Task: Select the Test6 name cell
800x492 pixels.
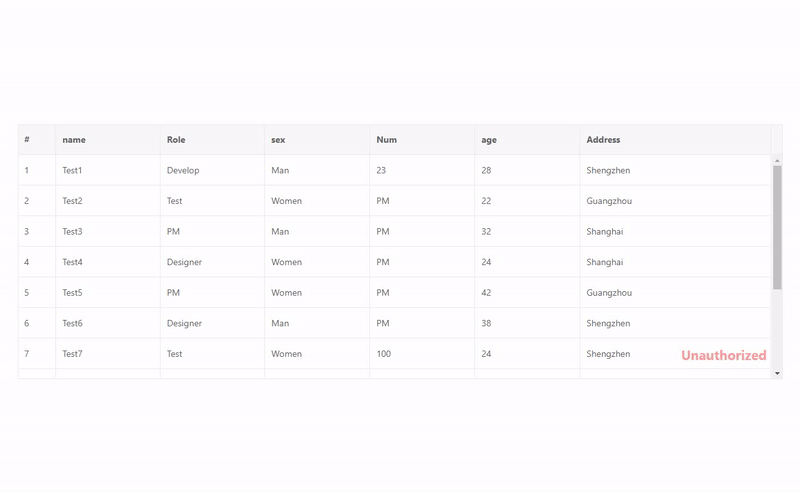Action: pos(108,323)
